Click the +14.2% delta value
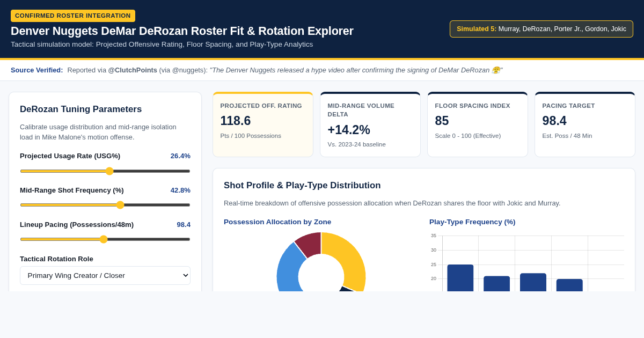644x338 pixels. tap(349, 130)
